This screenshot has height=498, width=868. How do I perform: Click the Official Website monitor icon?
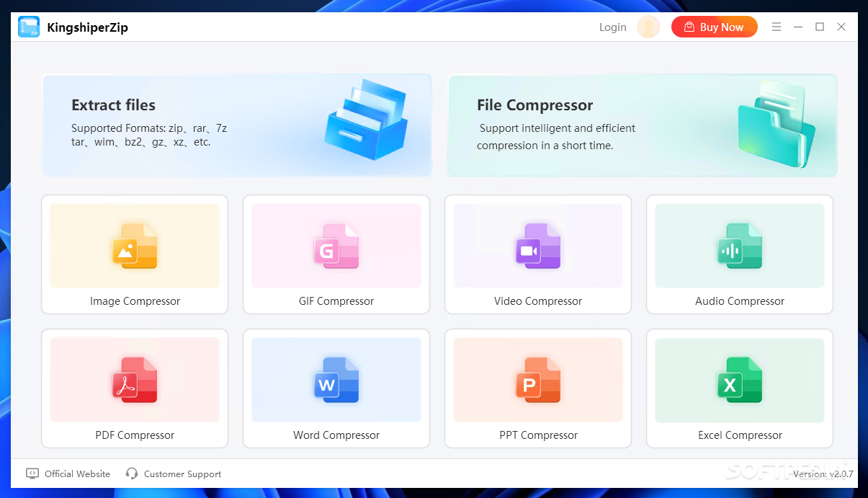coord(32,473)
